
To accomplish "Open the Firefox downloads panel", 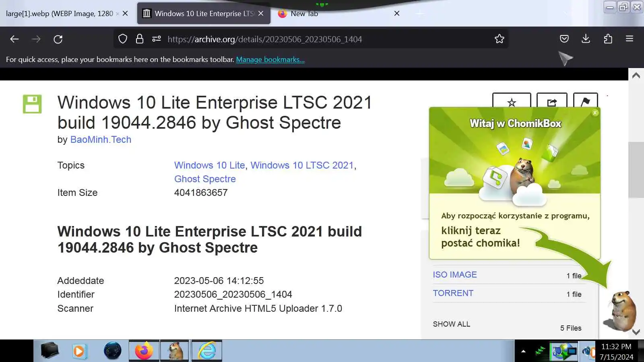I will pyautogui.click(x=586, y=39).
